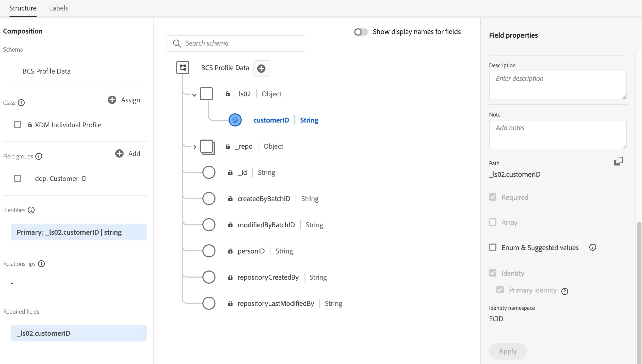Viewport: 642px width, 364px height.
Task: Click the Add field groups button
Action: 128,153
